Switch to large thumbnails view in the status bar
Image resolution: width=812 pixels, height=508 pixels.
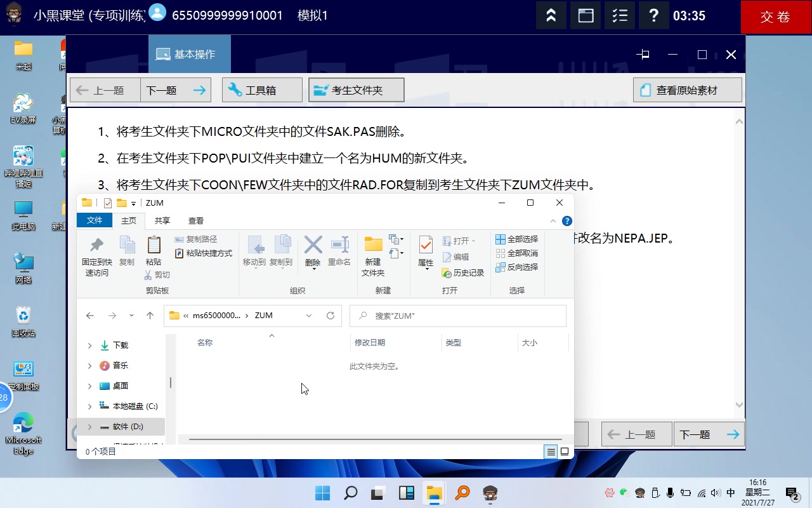[x=564, y=451]
